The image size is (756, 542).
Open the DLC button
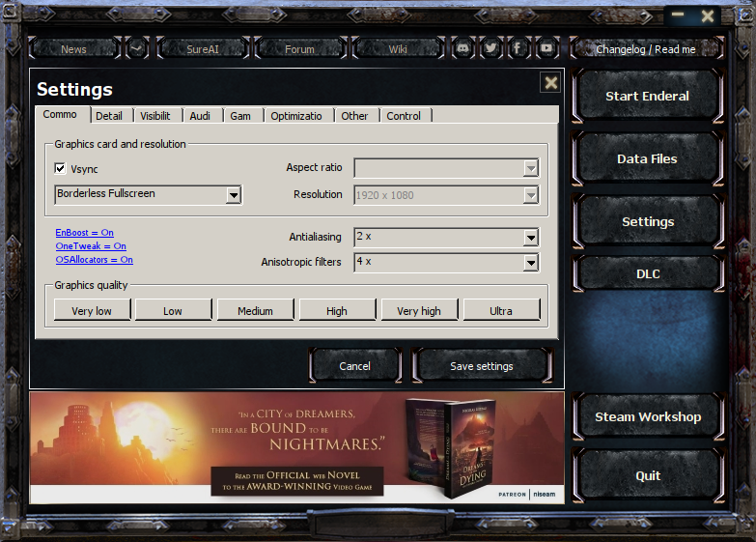pyautogui.click(x=648, y=273)
